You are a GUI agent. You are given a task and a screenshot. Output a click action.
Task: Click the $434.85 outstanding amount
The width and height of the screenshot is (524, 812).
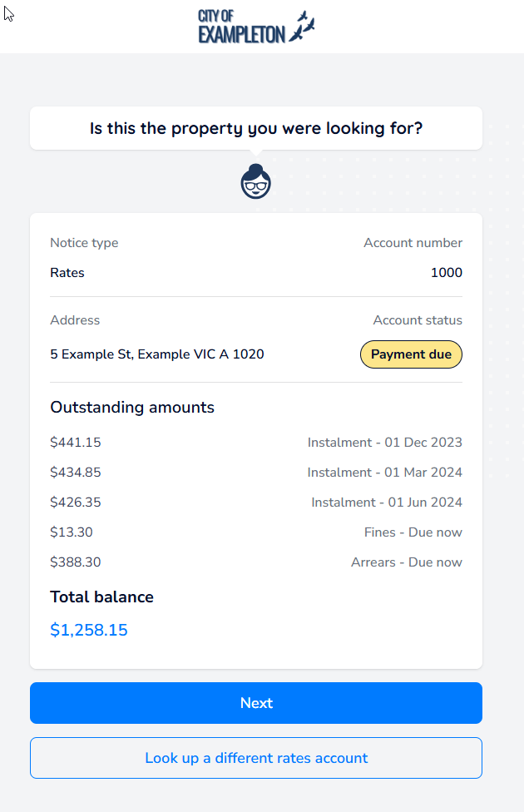click(x=76, y=473)
